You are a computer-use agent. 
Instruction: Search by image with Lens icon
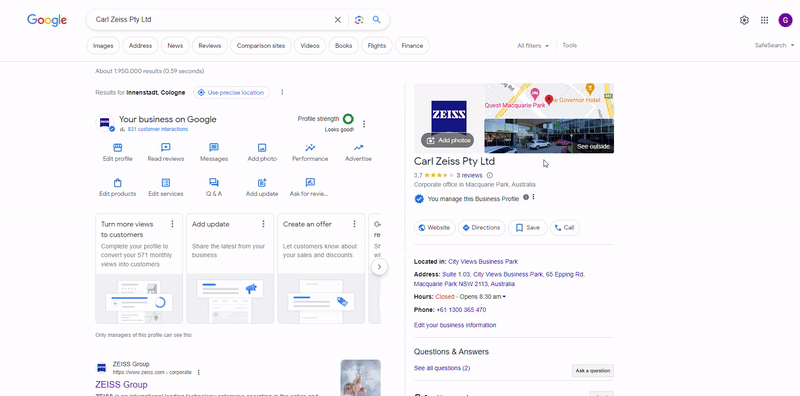[x=359, y=20]
